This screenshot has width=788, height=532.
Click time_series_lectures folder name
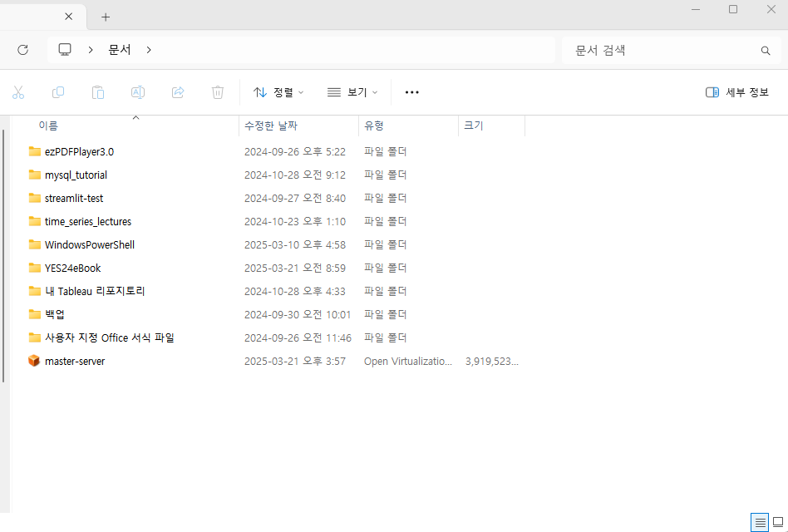[88, 222]
